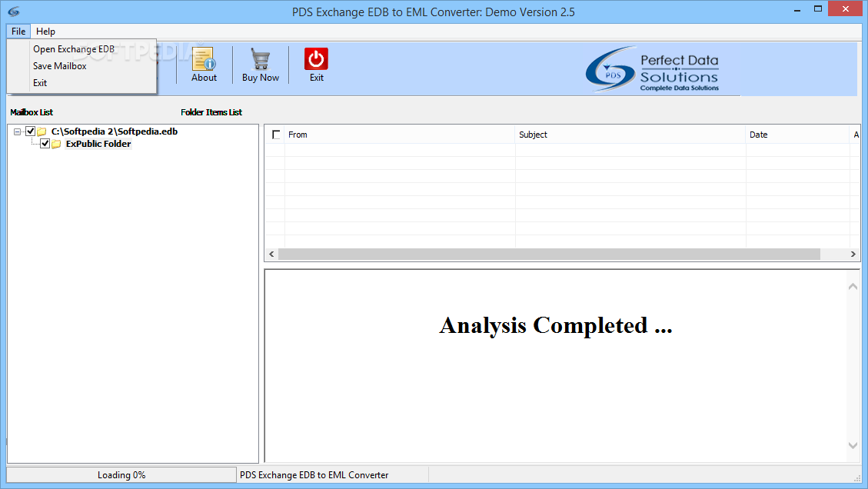The image size is (868, 489).
Task: Click the Softpedia.edb folder icon
Action: [42, 131]
